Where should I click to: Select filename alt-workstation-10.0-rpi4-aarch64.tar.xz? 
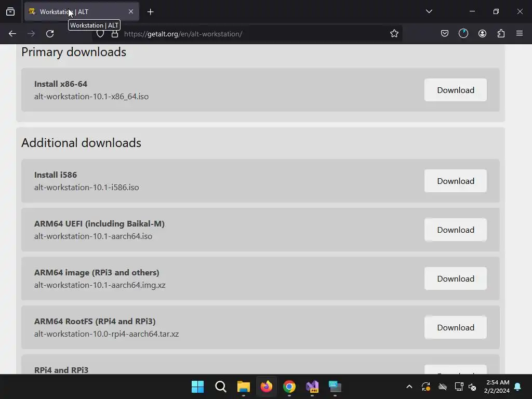coord(106,334)
